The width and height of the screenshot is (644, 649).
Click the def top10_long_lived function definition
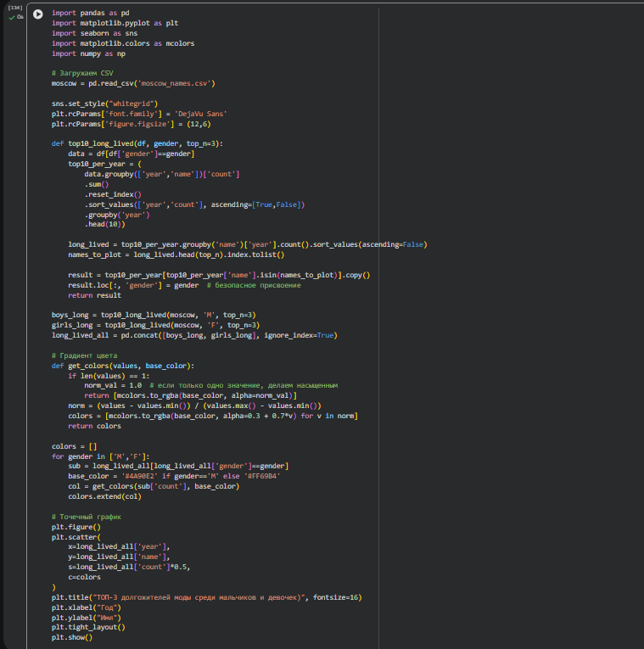tap(137, 143)
